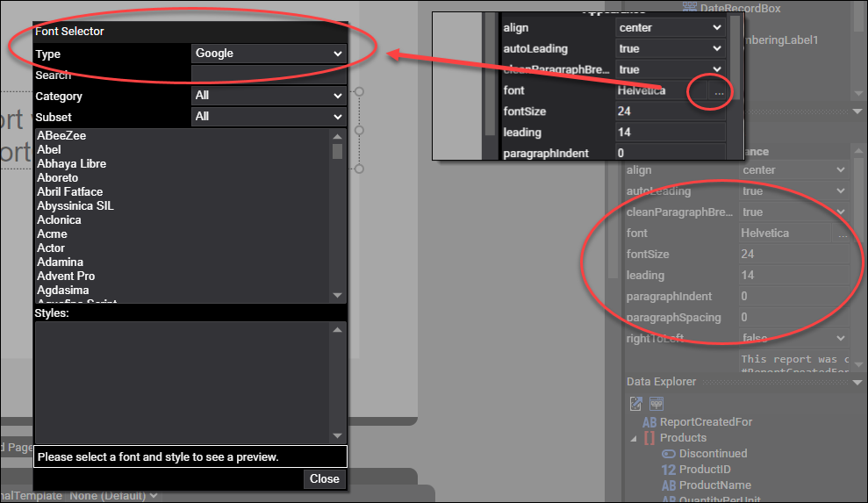Close the Font Selector dialog
The height and width of the screenshot is (503, 868).
pos(324,479)
